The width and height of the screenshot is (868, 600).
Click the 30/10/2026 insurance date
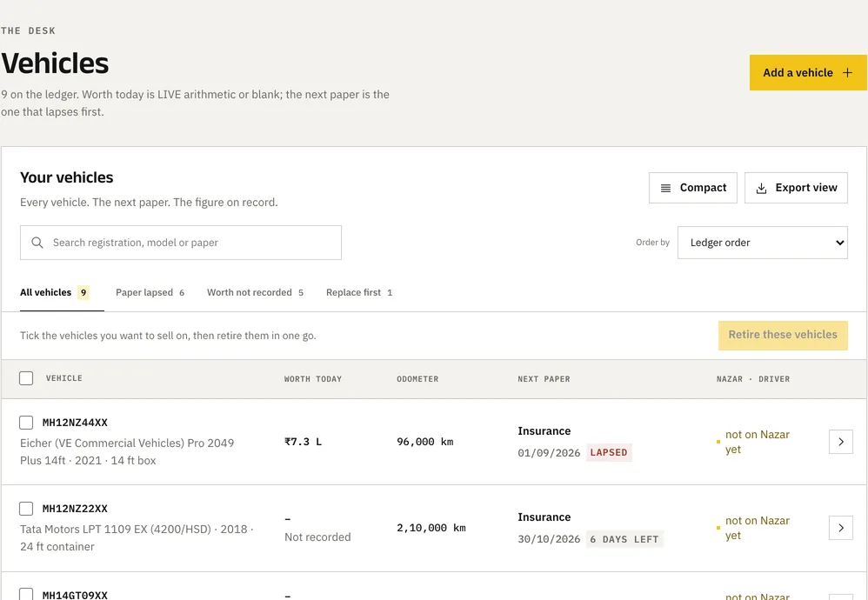(x=549, y=539)
